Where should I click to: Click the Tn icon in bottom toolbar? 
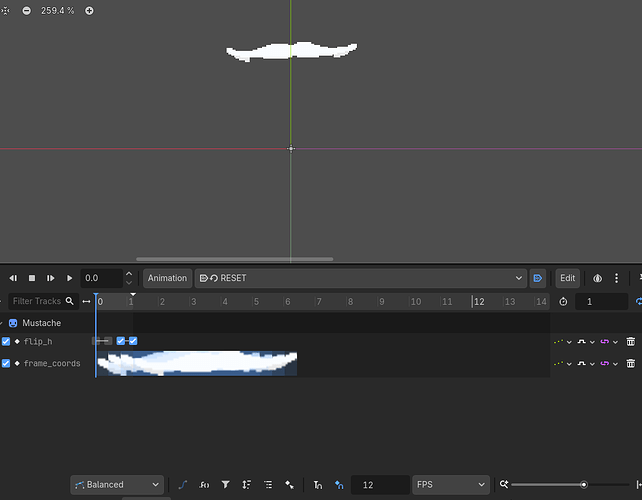[x=318, y=485]
